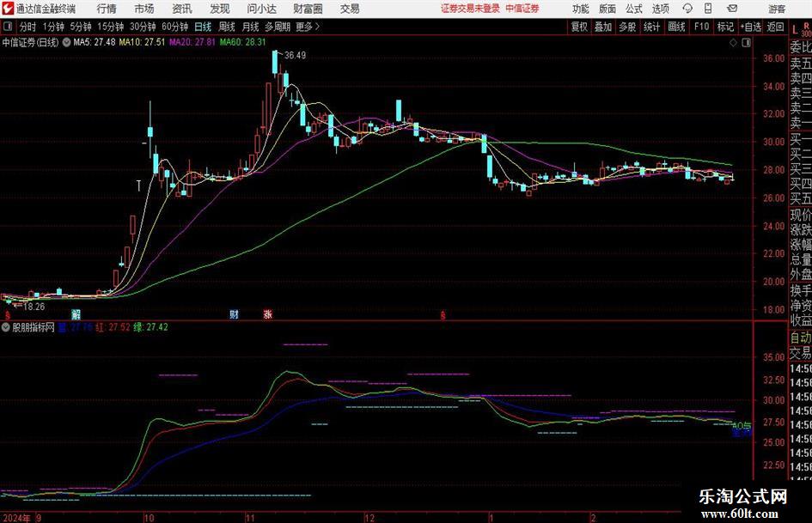Open the 行情 menu
Screen dimensions: 812x523
tap(107, 9)
